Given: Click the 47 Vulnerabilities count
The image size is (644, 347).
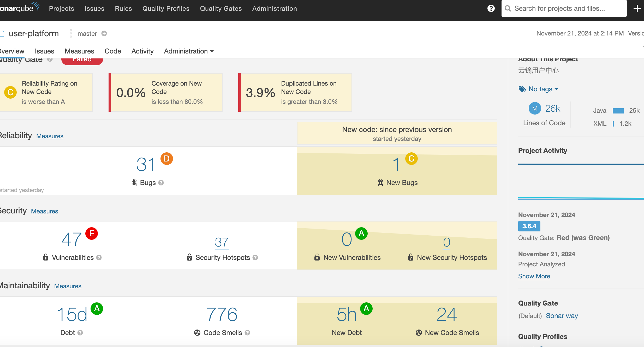Looking at the screenshot, I should click(72, 239).
